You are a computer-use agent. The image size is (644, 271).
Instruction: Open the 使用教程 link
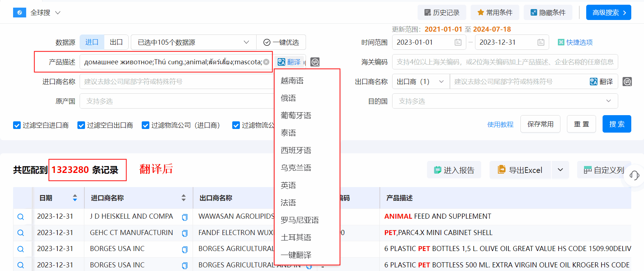500,125
